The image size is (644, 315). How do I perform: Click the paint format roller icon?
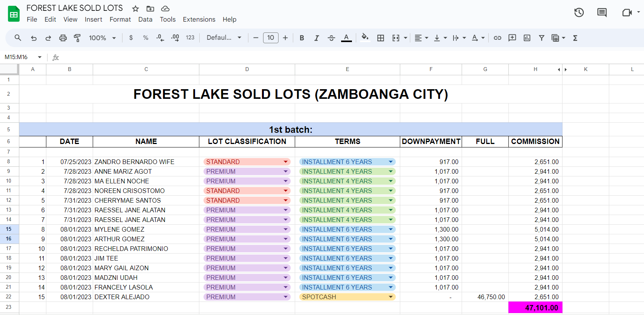[77, 38]
